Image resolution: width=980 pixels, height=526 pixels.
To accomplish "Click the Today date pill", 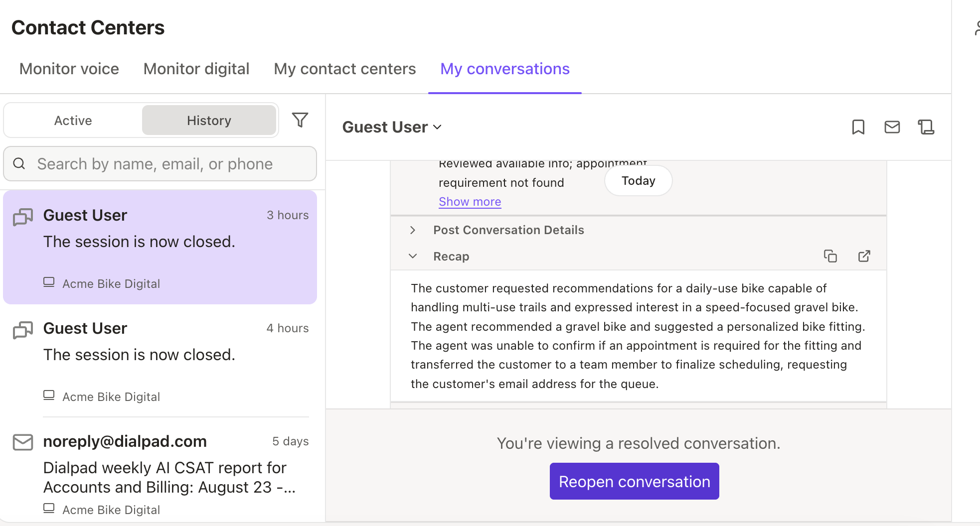I will 639,181.
